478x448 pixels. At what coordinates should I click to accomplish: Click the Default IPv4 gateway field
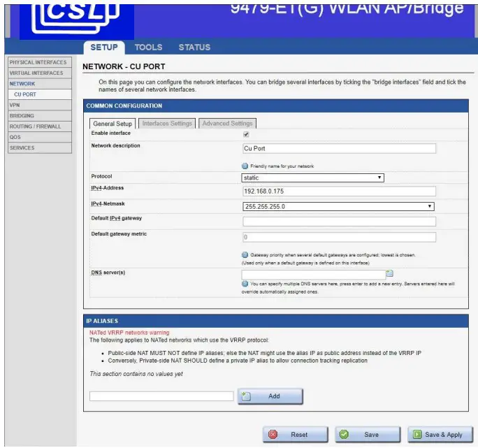(x=340, y=222)
